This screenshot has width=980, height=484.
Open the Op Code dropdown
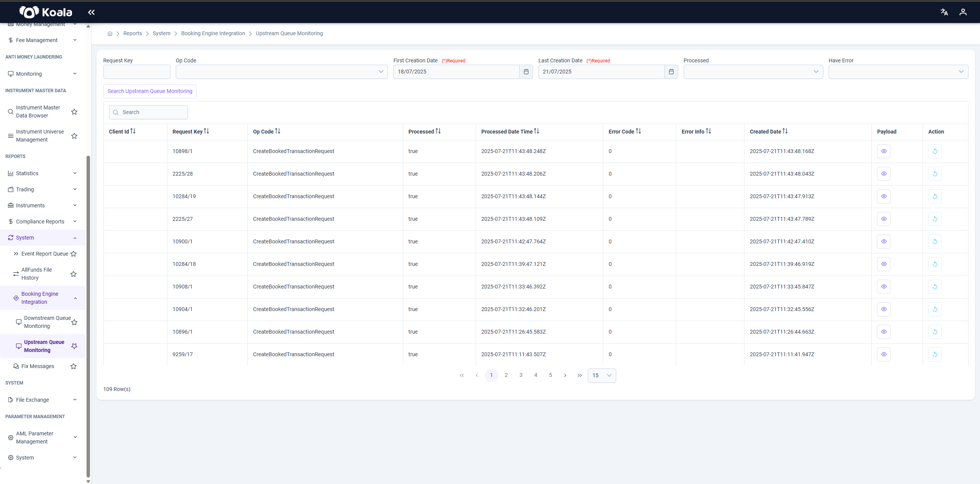click(281, 72)
